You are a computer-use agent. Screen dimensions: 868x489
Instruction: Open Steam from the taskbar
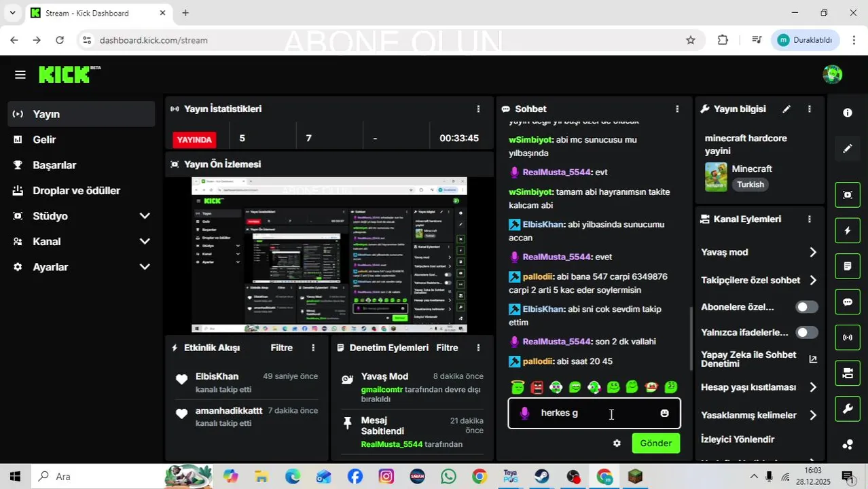541,477
